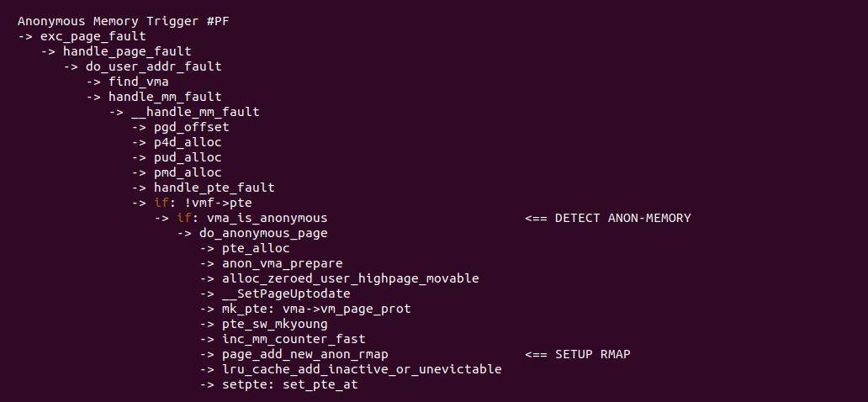Viewport: 868px width, 402px height.
Task: Click on pmd_alloc in the trace
Action: coord(188,172)
